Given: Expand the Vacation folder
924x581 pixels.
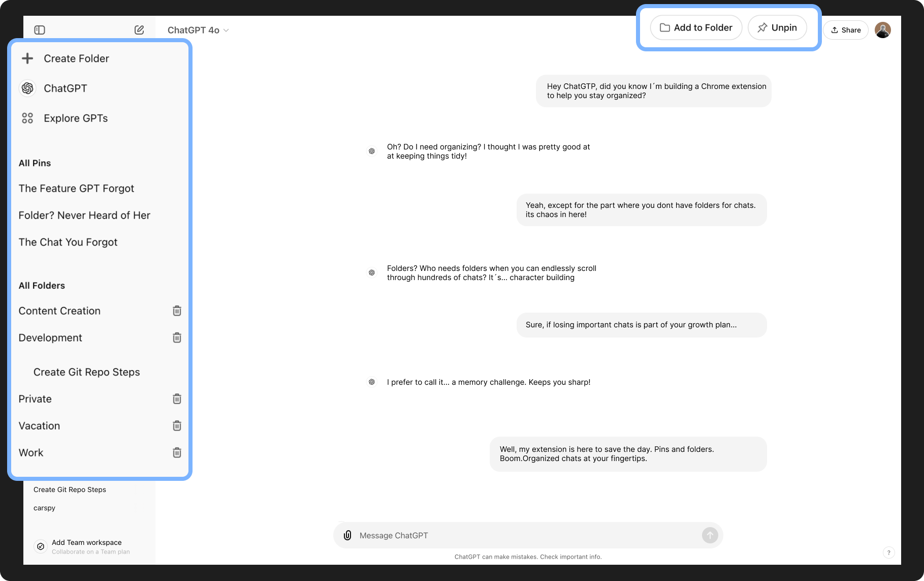Looking at the screenshot, I should 39,426.
